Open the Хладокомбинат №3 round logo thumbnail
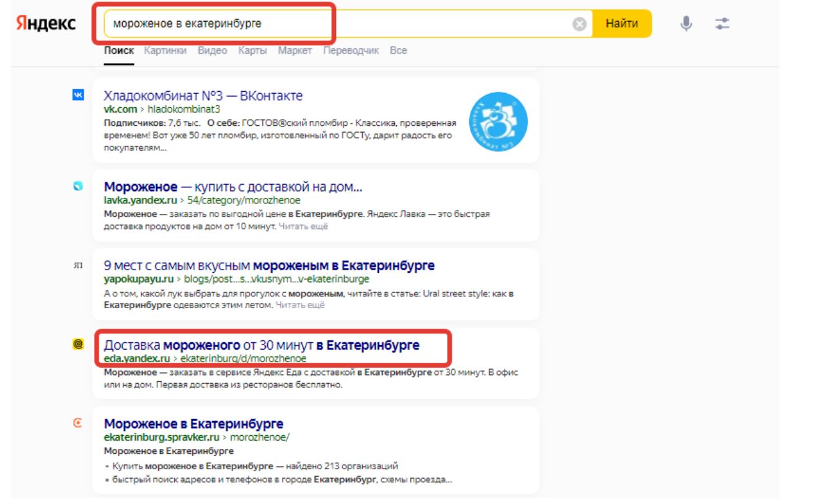 click(x=498, y=122)
